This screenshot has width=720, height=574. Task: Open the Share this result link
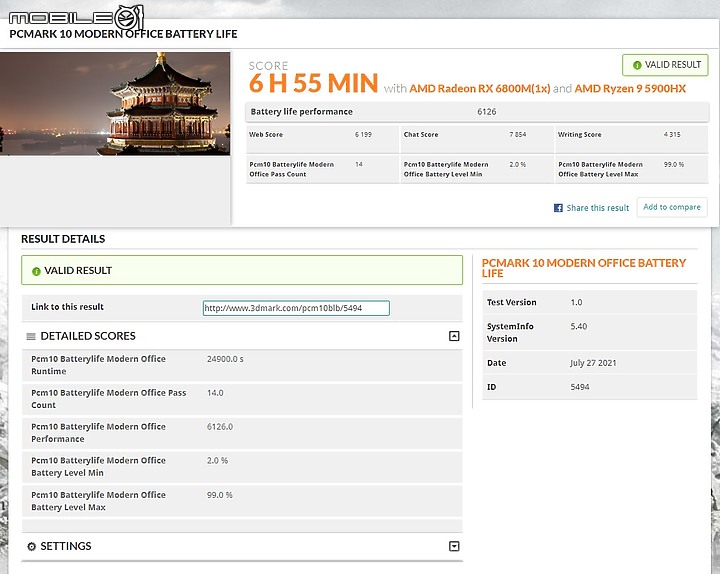click(x=597, y=208)
